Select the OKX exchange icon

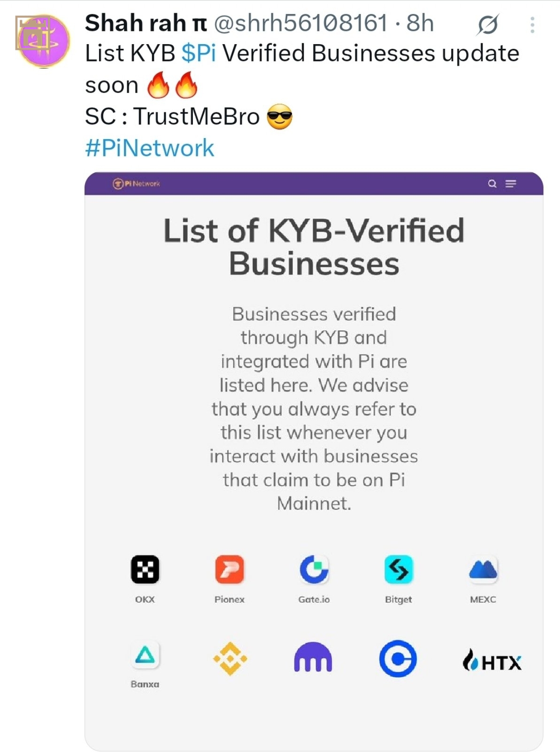(145, 569)
